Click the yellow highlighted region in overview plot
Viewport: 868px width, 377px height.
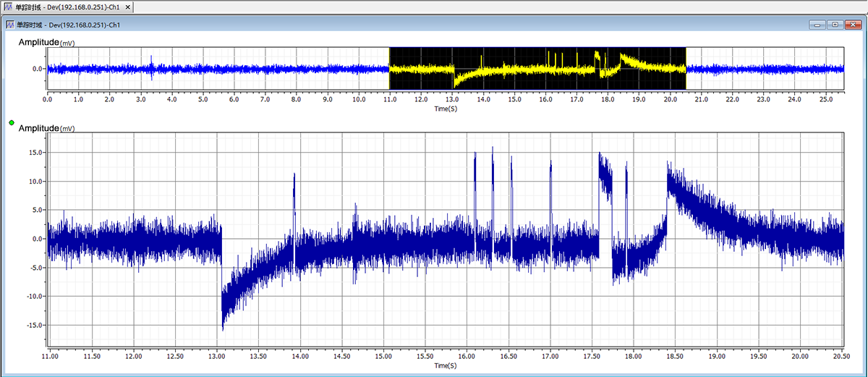(537, 68)
